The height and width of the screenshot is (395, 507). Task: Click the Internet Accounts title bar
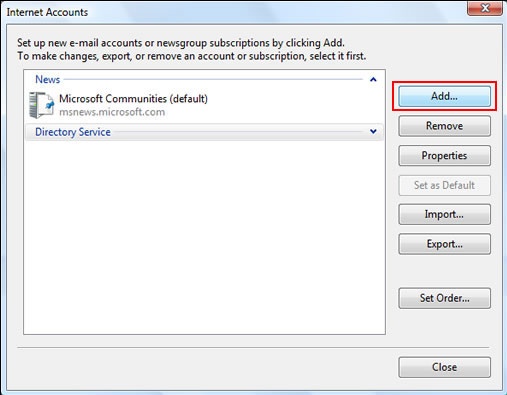coord(233,12)
